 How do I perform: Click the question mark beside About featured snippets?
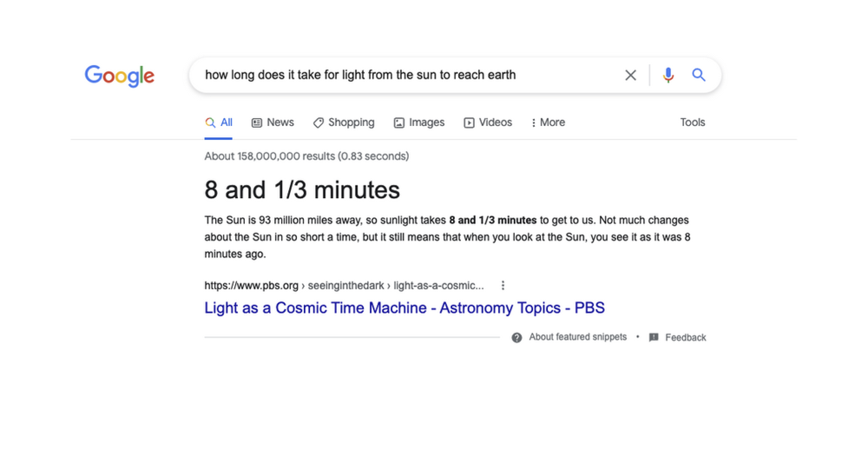(x=516, y=337)
